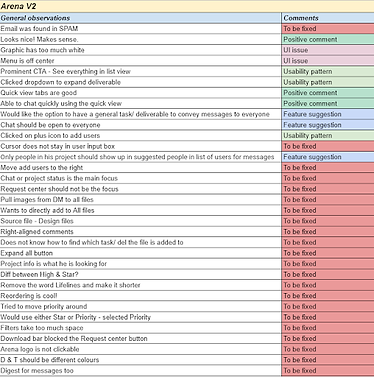
Task: Select 'UI issue' for Menu is off center
Action: (328, 61)
